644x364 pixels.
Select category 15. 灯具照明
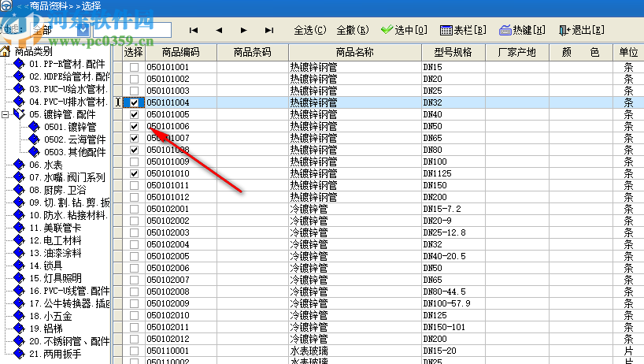[x=55, y=278]
